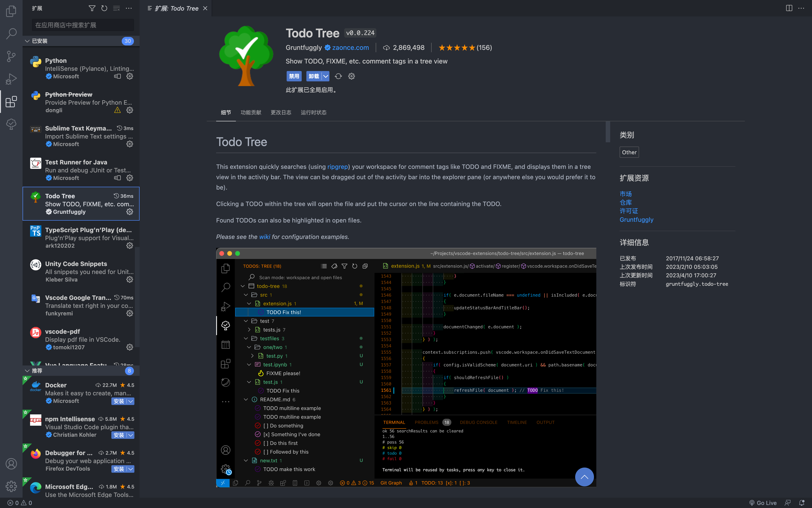Install Debugger for Firefox extension

tap(119, 469)
